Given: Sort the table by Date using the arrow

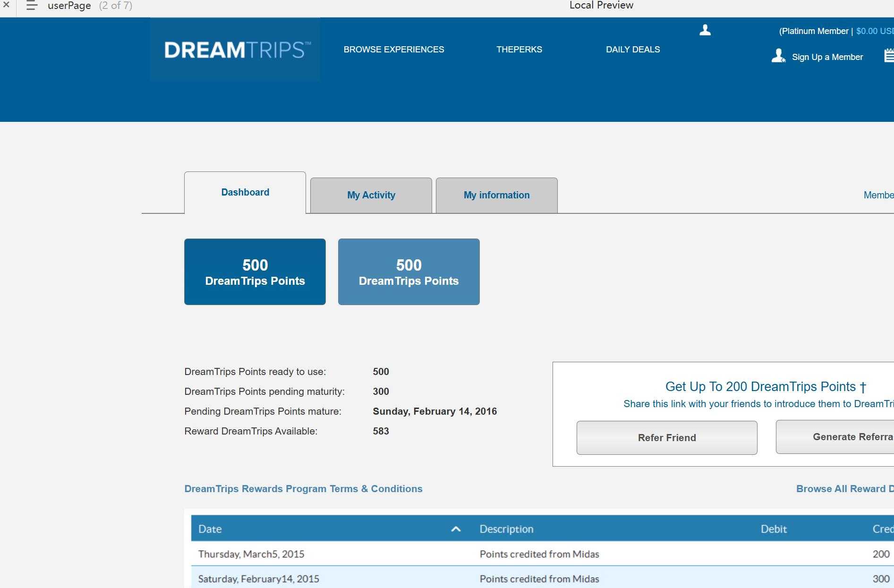Looking at the screenshot, I should [456, 529].
